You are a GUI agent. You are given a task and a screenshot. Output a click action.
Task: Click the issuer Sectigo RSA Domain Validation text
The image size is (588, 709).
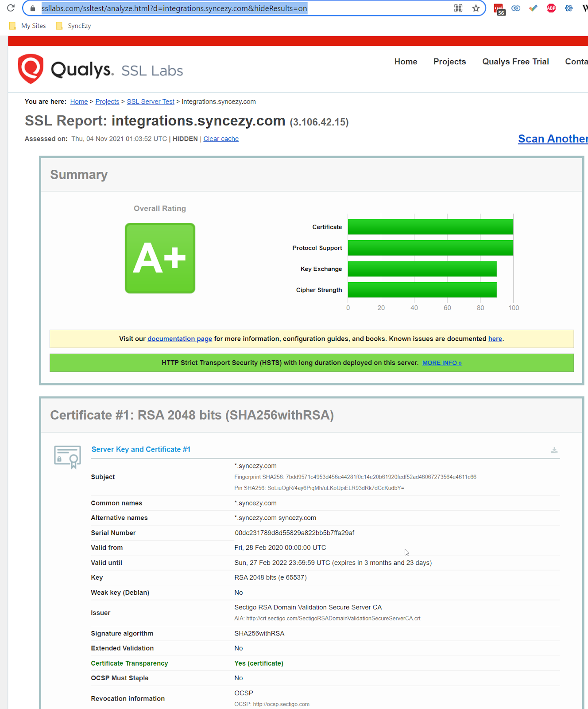(x=308, y=607)
